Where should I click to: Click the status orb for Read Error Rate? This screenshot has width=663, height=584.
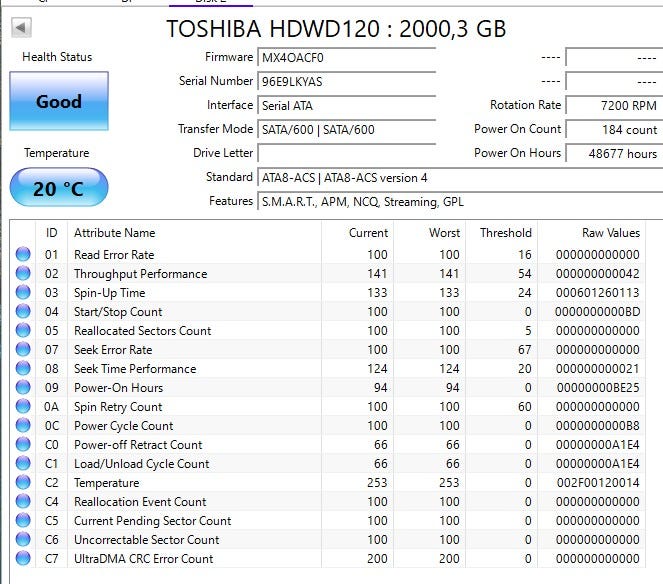[23, 254]
